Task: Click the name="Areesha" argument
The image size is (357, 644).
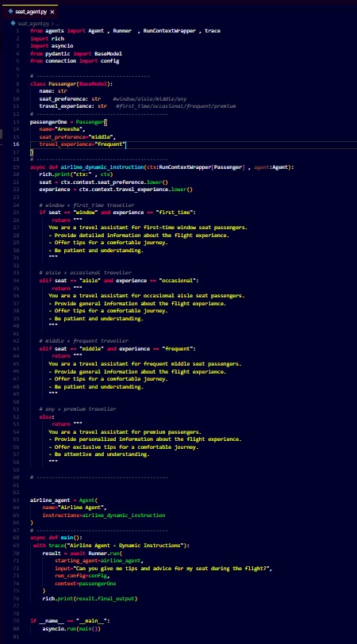Action: tap(62, 129)
